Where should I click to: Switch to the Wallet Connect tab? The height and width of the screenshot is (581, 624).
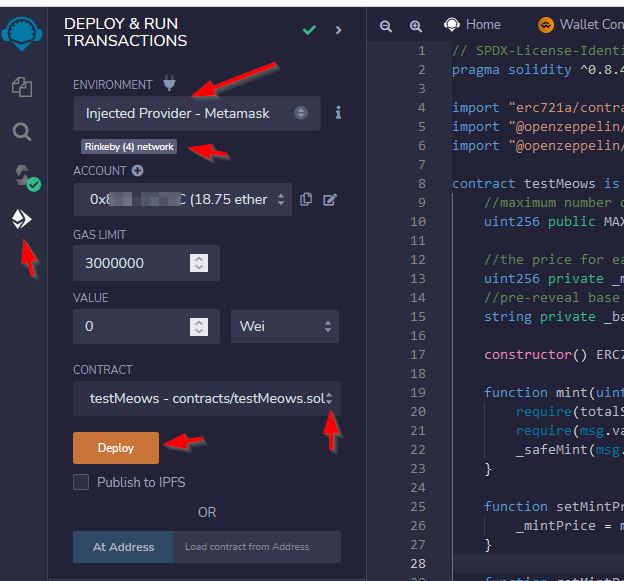tap(581, 25)
